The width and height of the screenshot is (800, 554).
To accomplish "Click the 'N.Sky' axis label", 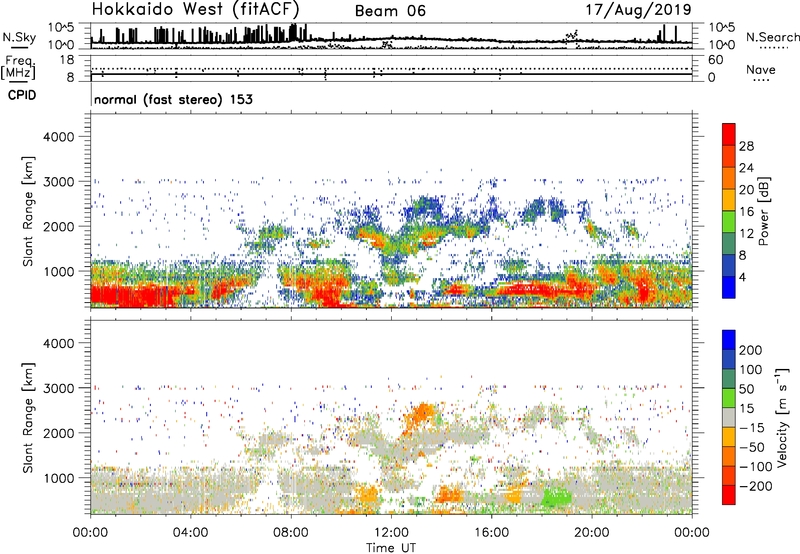I will pyautogui.click(x=19, y=37).
